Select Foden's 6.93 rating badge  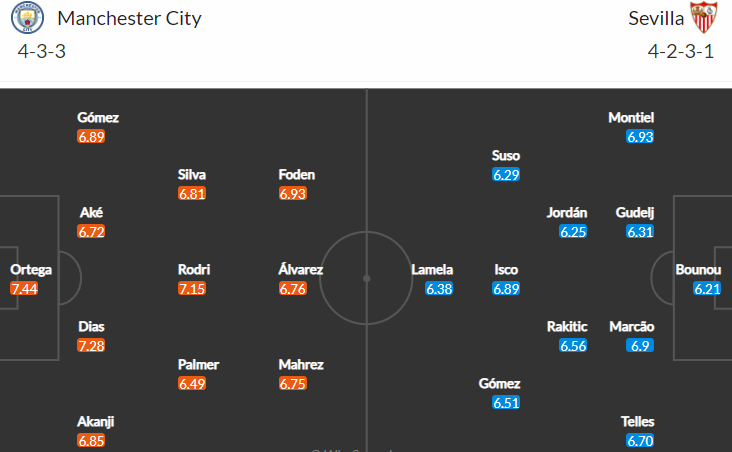[x=293, y=193]
